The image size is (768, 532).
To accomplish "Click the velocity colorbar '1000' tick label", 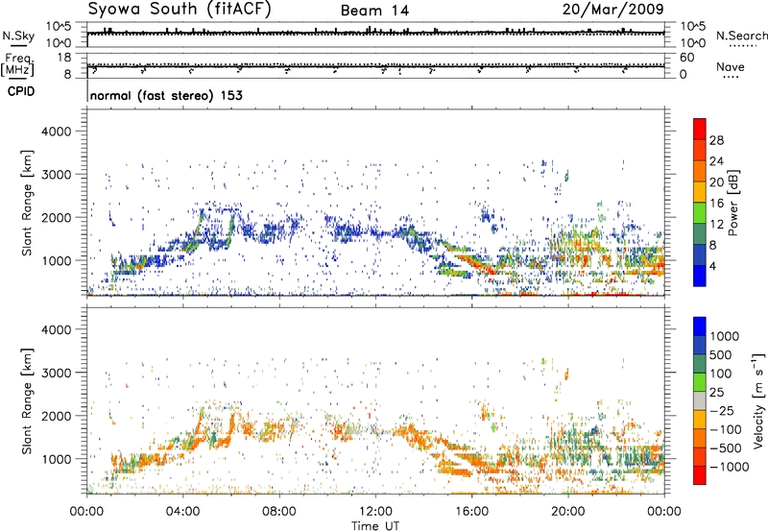I will click(725, 336).
